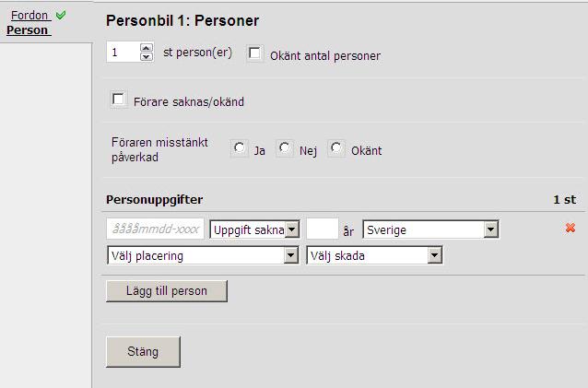Decrease person count with down arrow

[x=147, y=56]
